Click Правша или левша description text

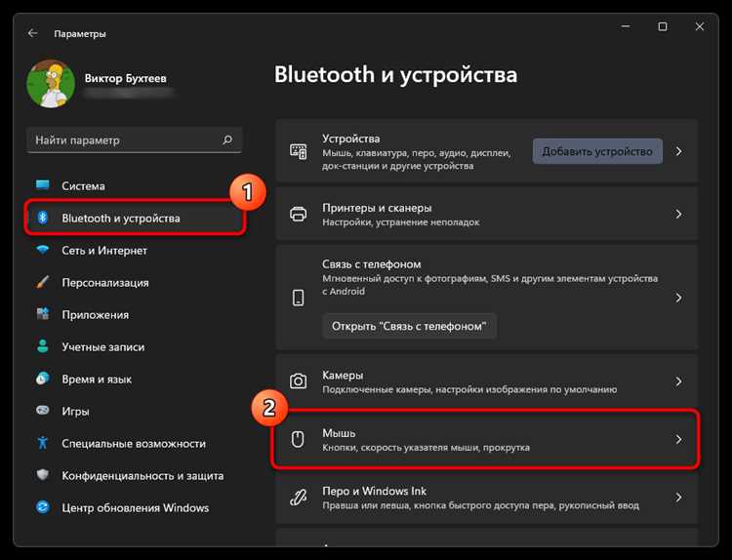(x=480, y=505)
